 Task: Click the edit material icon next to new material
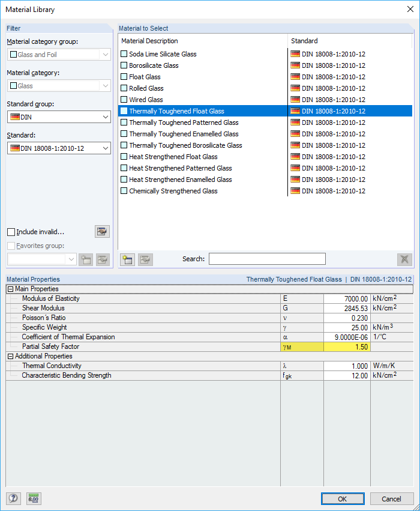coord(145,259)
